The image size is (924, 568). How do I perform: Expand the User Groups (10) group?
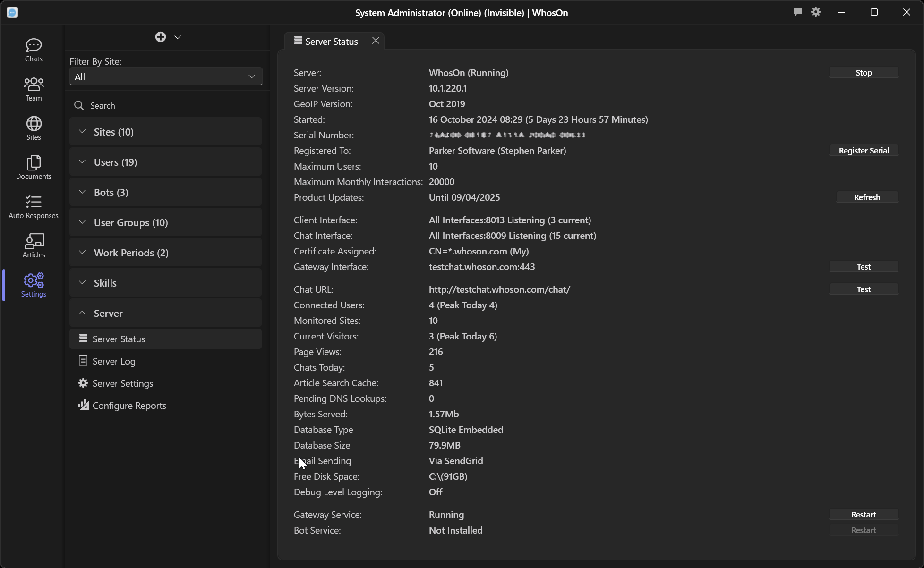coord(166,222)
